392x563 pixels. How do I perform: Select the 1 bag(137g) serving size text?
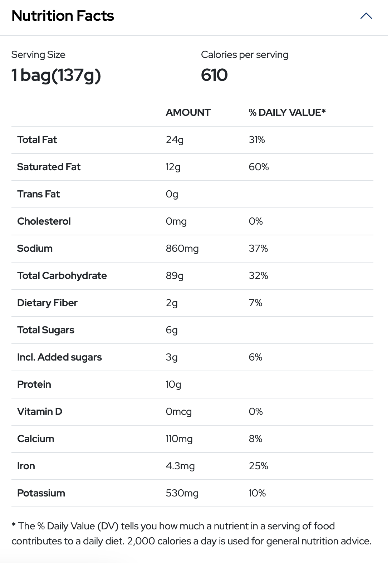[56, 75]
